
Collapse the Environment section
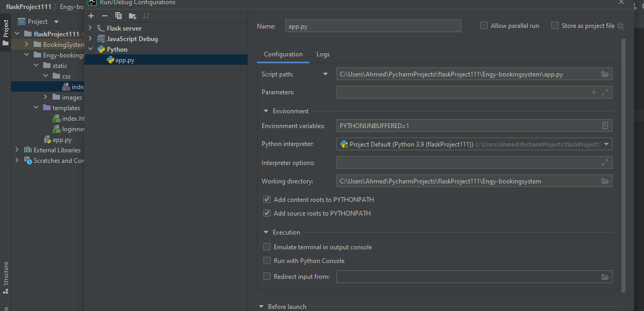point(266,111)
